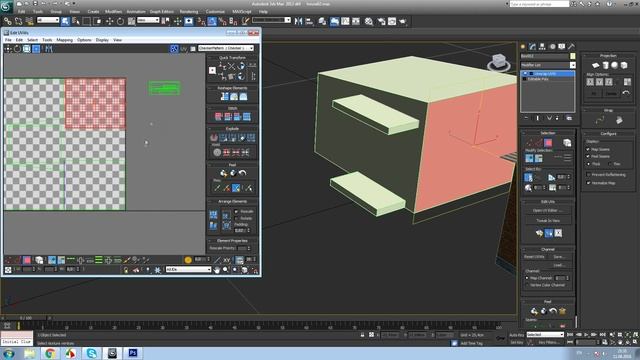Click the pan hand icon in Edit UVWs
The image size is (640, 360).
tap(216, 270)
